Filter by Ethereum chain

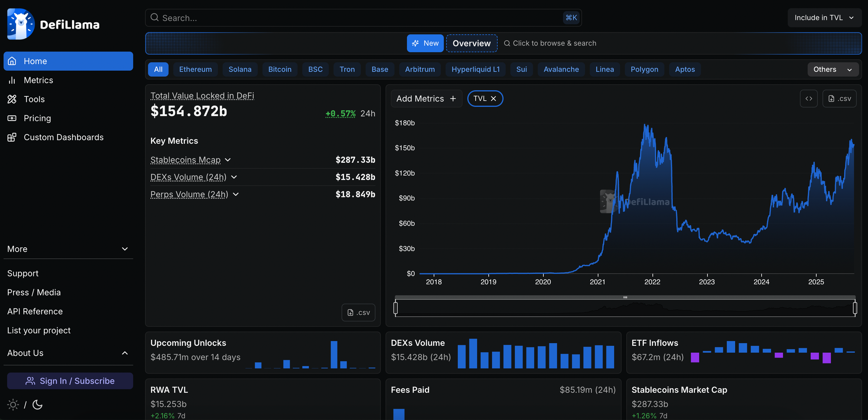click(196, 69)
